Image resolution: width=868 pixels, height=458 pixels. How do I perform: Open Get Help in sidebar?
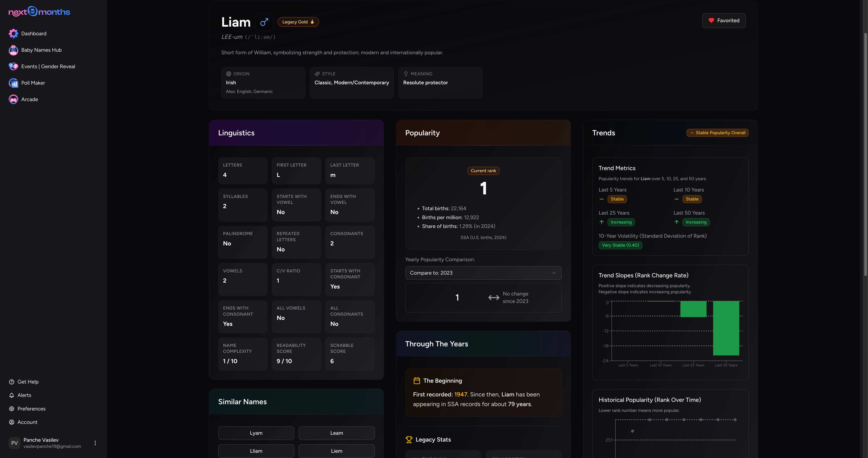coord(28,381)
